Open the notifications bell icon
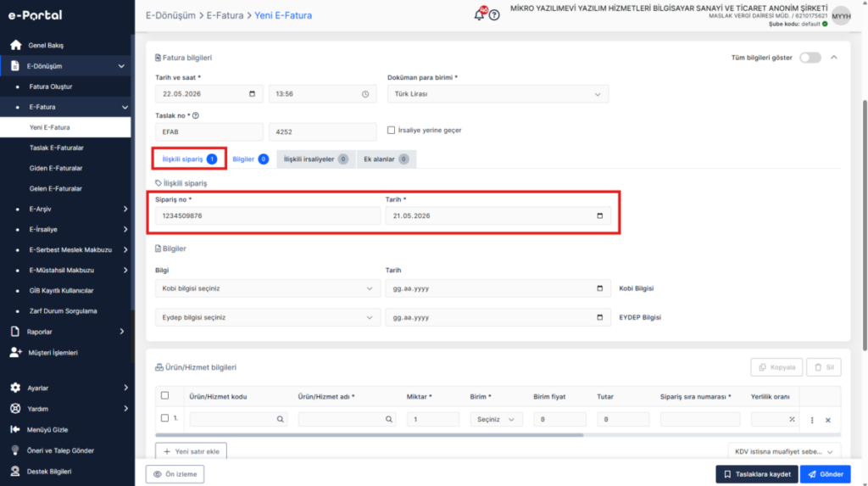Screen dimensions: 868x486 click(x=479, y=15)
